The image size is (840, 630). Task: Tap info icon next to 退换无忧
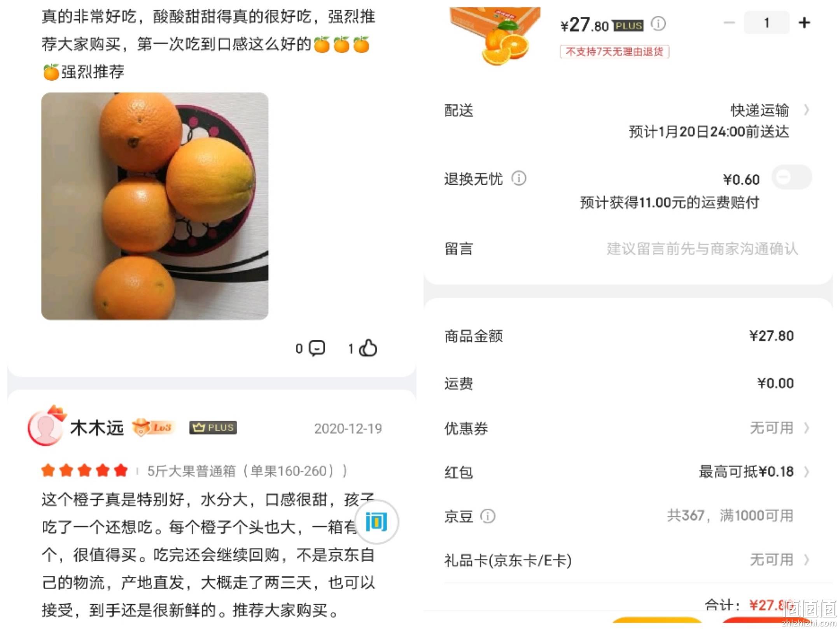tap(519, 178)
